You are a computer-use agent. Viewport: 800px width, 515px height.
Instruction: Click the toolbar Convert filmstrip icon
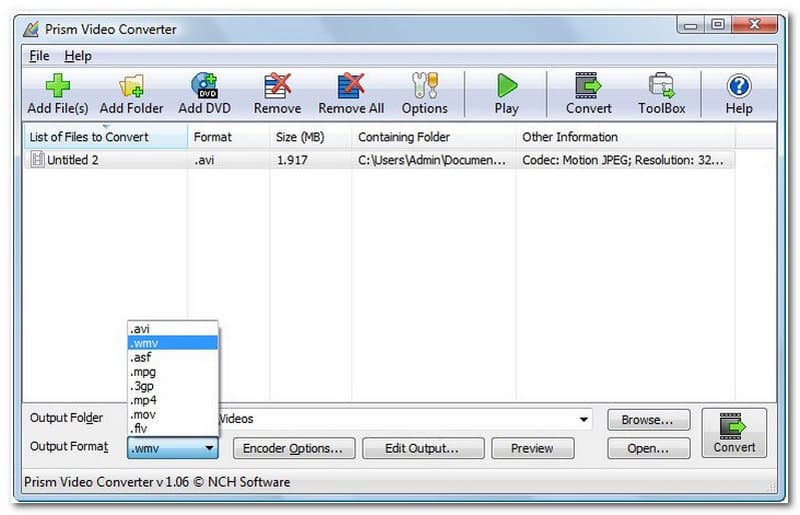[x=588, y=85]
